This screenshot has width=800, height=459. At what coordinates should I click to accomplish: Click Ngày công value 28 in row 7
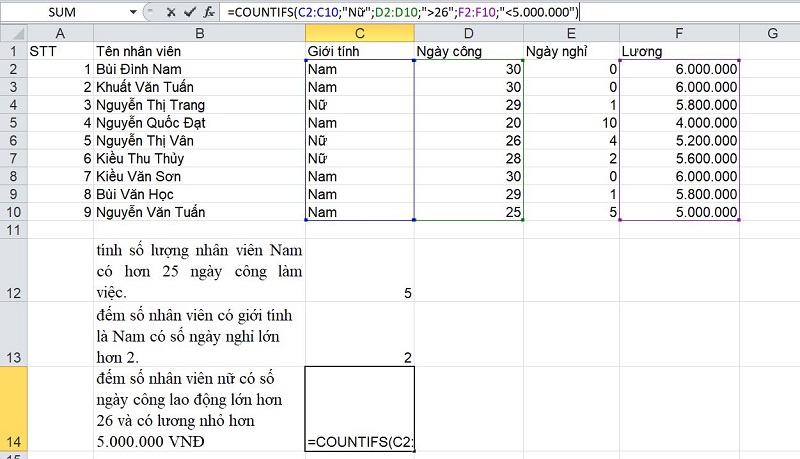tap(469, 158)
